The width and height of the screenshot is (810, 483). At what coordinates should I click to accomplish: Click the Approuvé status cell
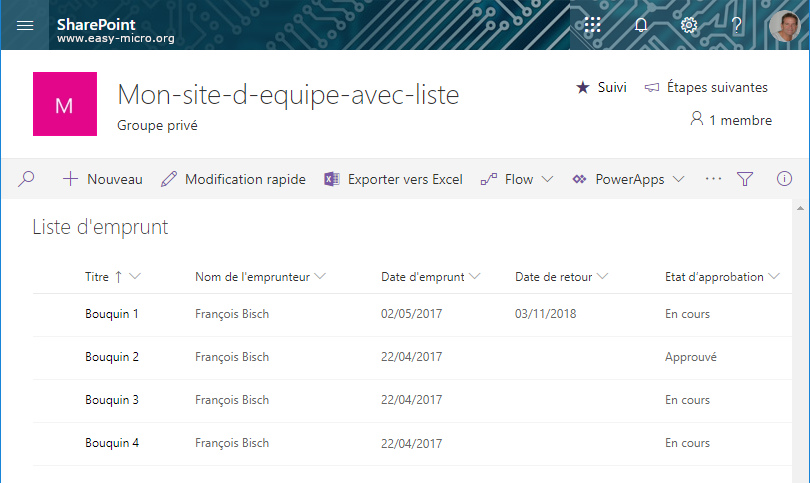click(691, 357)
